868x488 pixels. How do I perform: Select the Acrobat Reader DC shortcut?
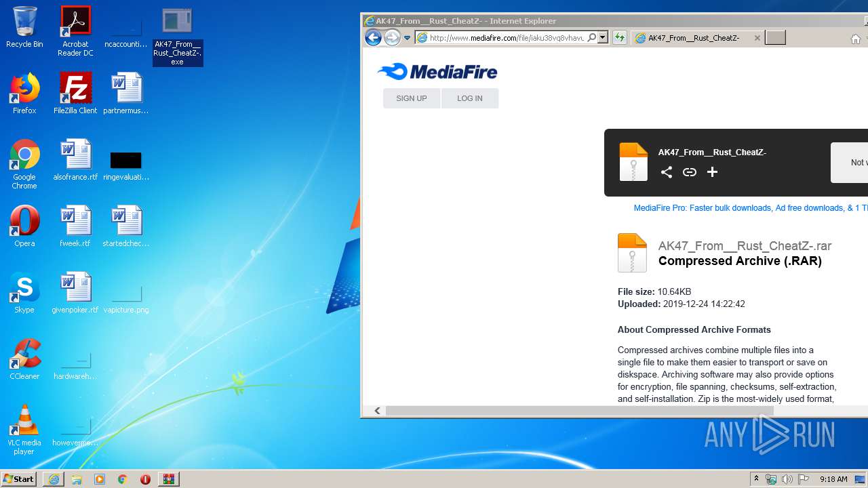pos(75,31)
